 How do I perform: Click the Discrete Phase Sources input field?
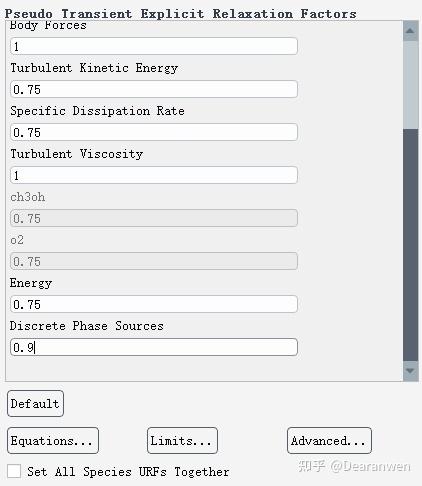[x=154, y=347]
